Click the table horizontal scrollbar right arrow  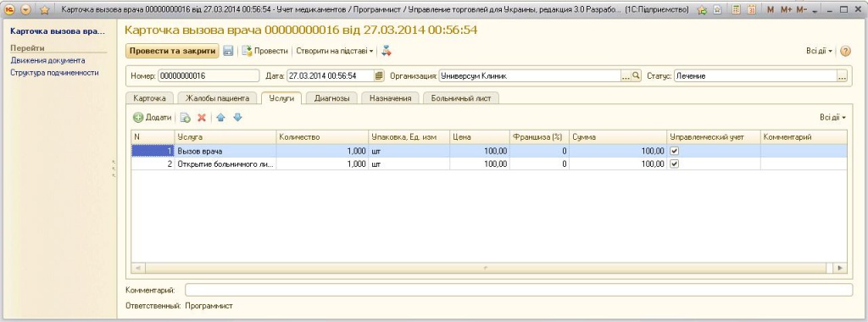click(x=840, y=268)
